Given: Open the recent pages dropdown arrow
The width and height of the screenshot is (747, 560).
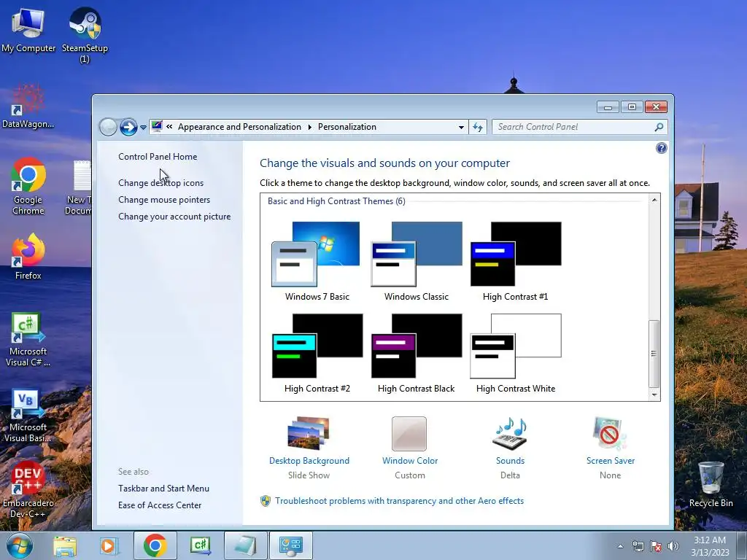Looking at the screenshot, I should point(143,128).
